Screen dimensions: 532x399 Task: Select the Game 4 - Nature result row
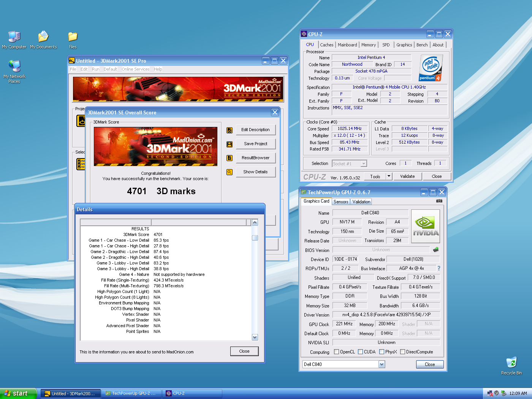(x=165, y=274)
